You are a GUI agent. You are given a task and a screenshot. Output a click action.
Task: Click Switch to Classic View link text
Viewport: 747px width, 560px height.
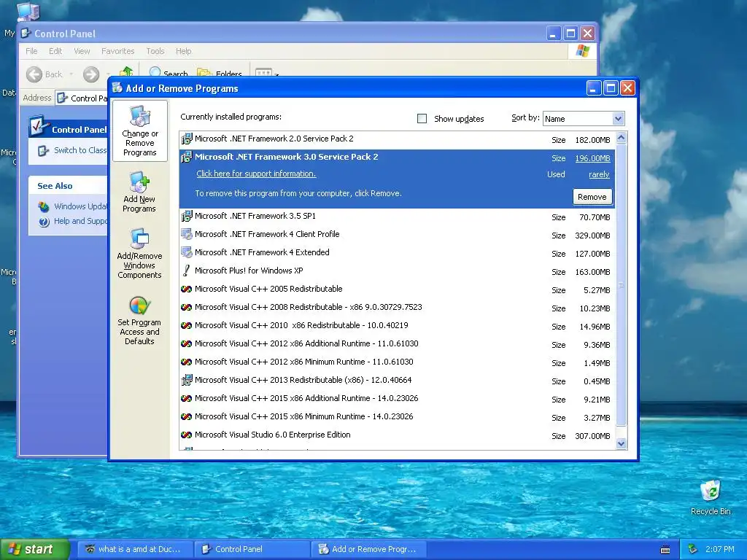[x=80, y=150]
